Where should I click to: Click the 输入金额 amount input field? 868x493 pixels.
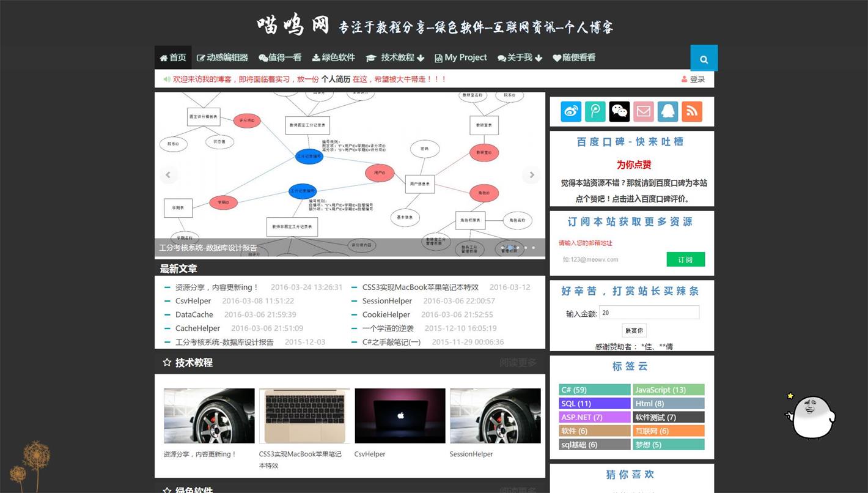point(649,313)
